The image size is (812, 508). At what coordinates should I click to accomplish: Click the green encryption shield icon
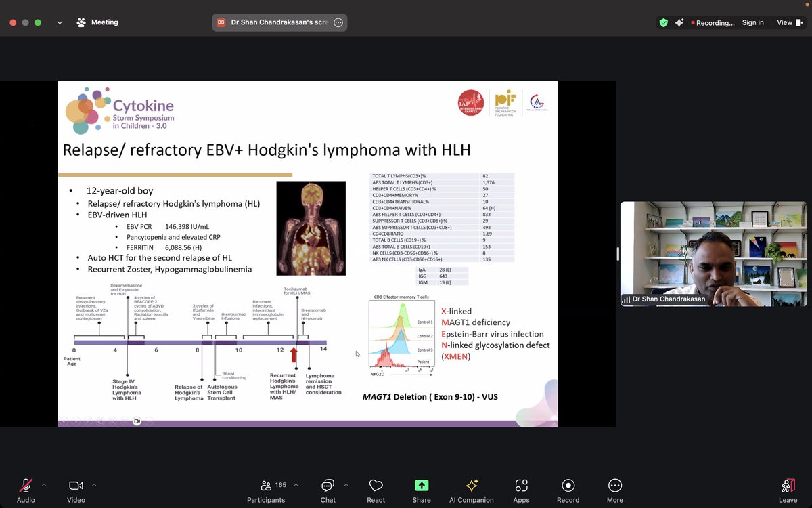tap(663, 22)
